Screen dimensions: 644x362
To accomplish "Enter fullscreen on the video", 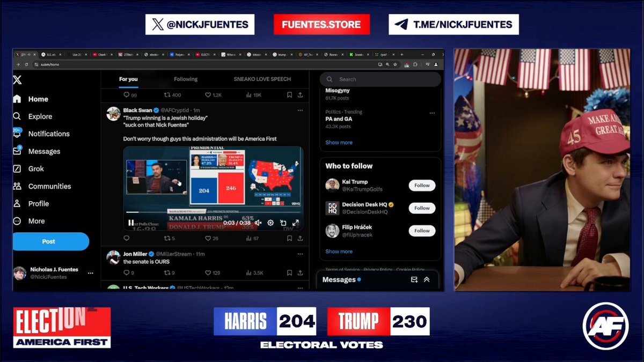I will pos(295,223).
